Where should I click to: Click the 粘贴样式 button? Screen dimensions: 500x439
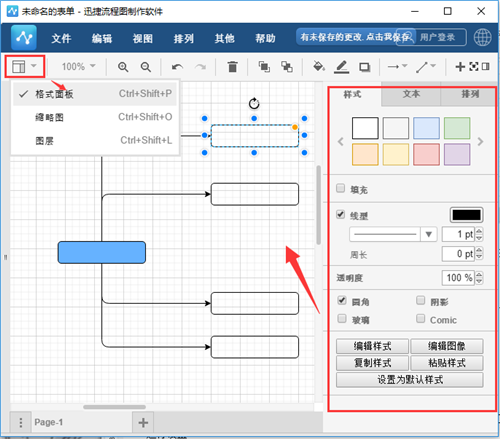pyautogui.click(x=447, y=363)
